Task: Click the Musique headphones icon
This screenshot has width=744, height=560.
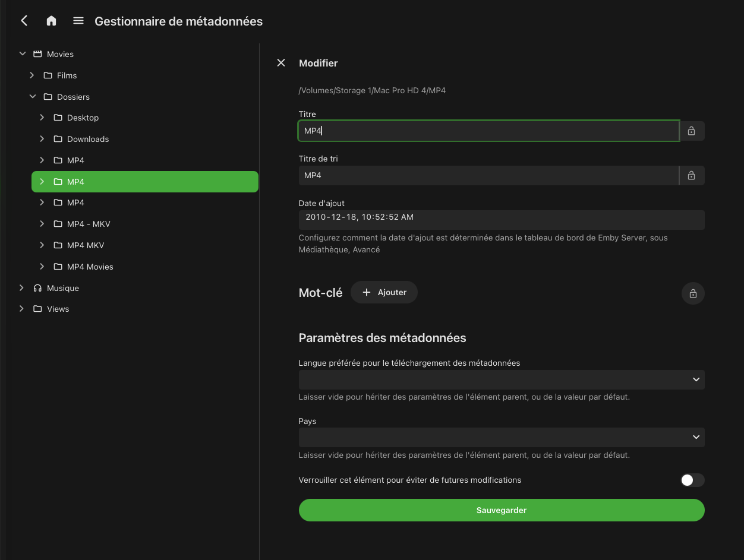Action: point(37,288)
